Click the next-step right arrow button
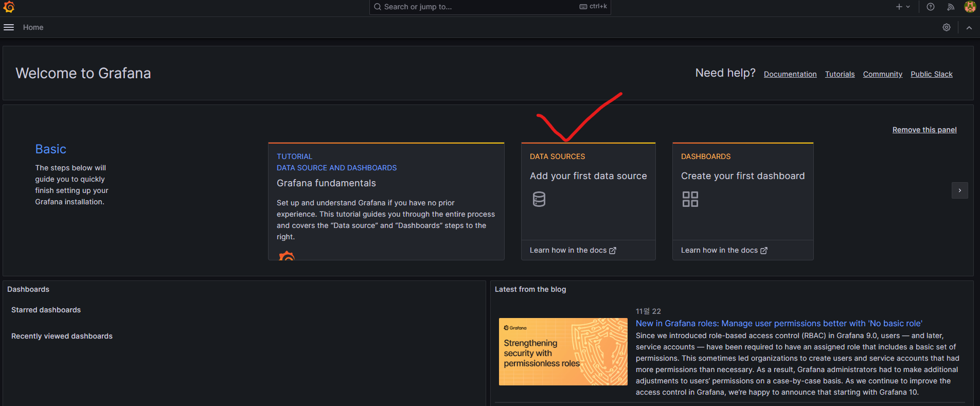Screen dimensions: 980x406 click(x=960, y=190)
